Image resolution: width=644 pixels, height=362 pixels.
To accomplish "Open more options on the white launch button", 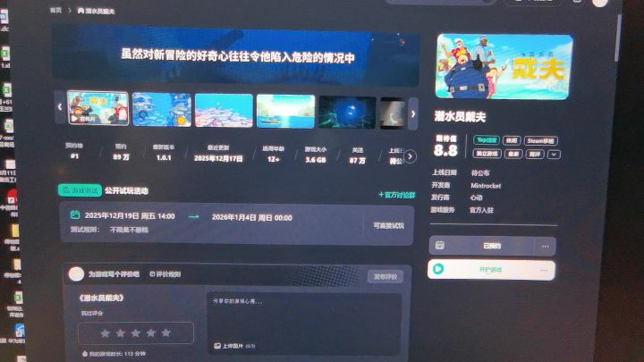I will tap(544, 270).
